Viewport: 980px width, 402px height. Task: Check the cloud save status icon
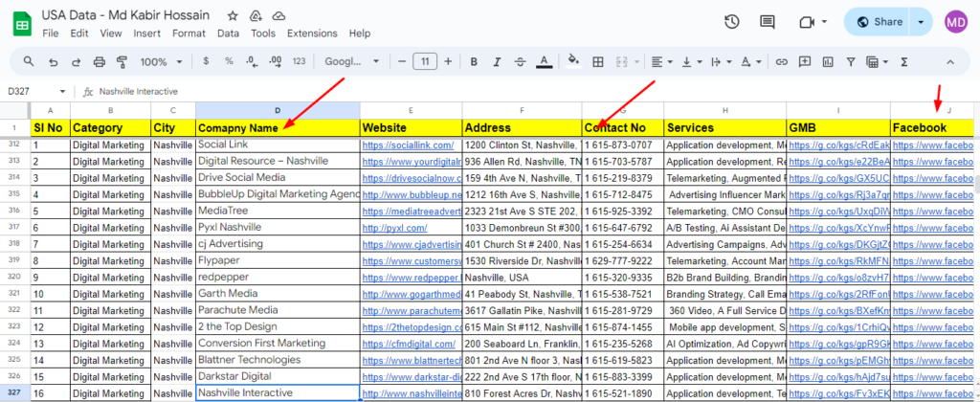pyautogui.click(x=278, y=15)
